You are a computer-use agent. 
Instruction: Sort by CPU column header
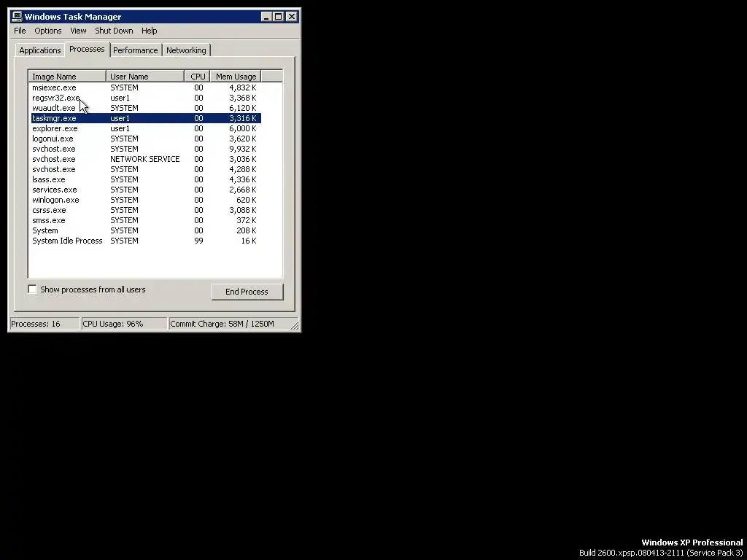coord(198,76)
